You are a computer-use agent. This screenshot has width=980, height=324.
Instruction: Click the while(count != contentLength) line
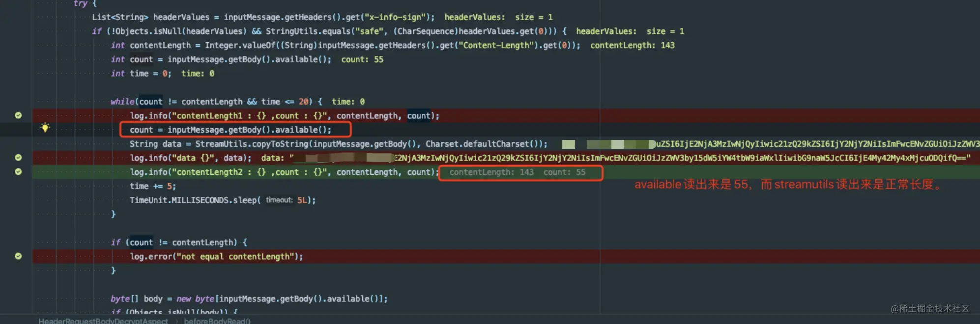point(216,102)
